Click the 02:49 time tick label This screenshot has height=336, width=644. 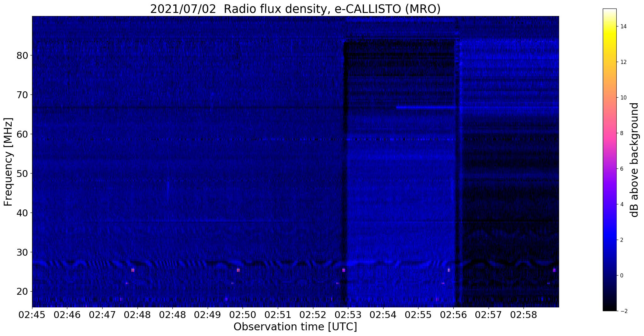208,315
